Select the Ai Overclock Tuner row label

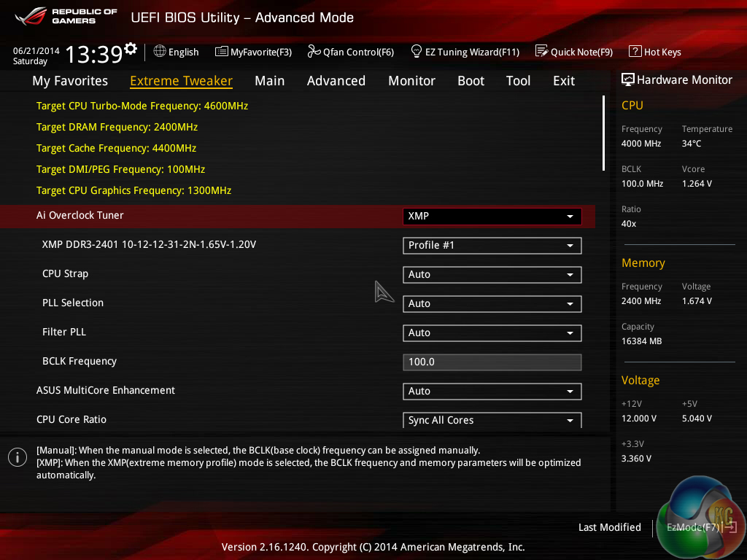pyautogui.click(x=80, y=215)
